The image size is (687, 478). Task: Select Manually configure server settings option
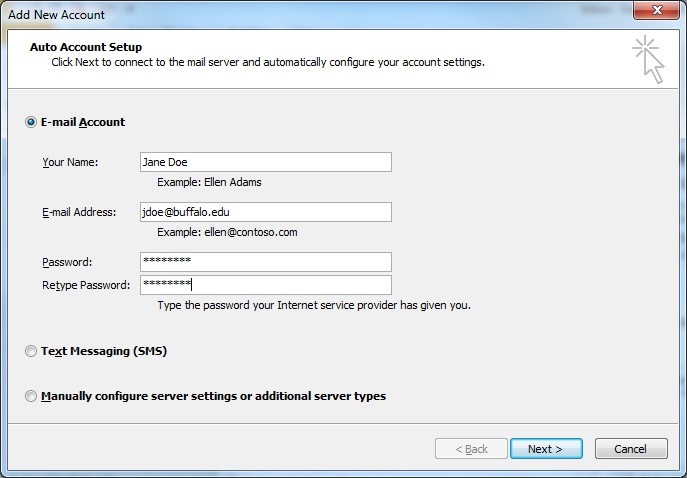click(31, 396)
